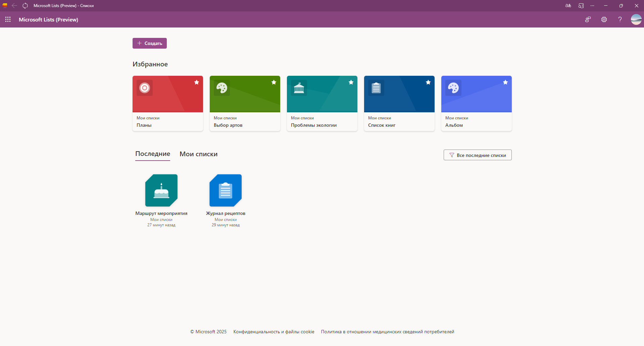Unfavorite the Планы list star

pyautogui.click(x=197, y=82)
